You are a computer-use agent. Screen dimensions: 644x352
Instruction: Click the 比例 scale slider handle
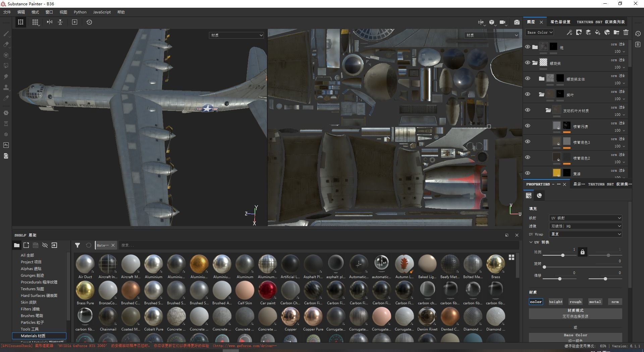tap(563, 255)
